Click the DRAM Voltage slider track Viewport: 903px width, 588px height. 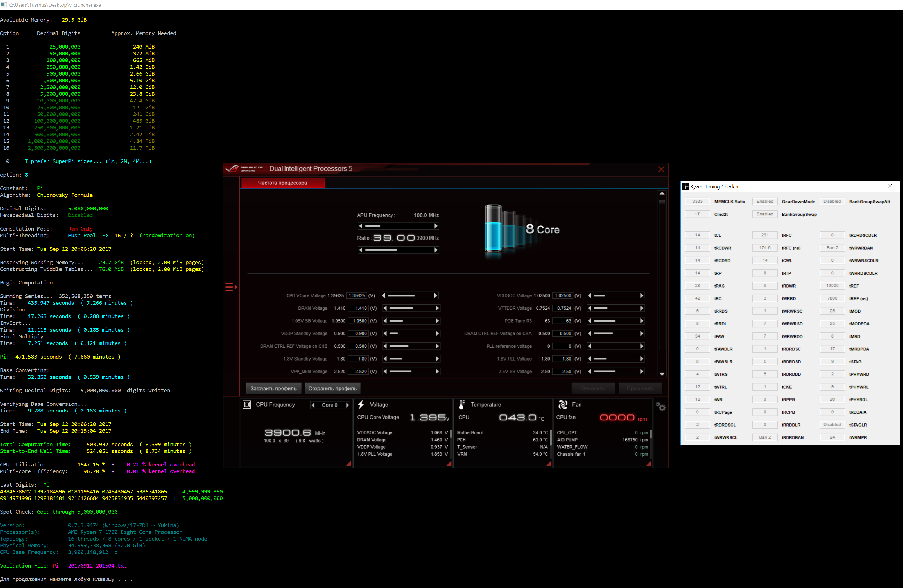[x=411, y=308]
